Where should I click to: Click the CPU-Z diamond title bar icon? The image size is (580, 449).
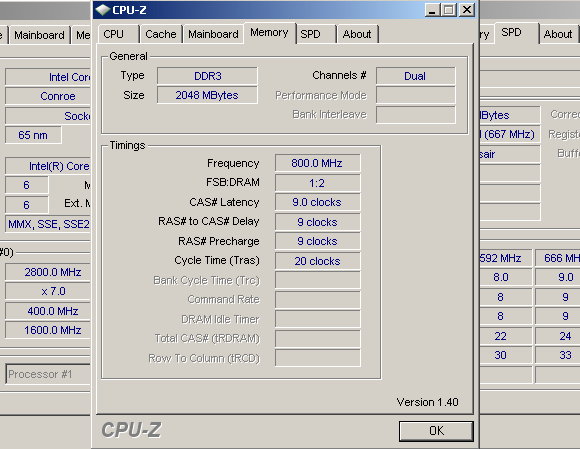(102, 10)
